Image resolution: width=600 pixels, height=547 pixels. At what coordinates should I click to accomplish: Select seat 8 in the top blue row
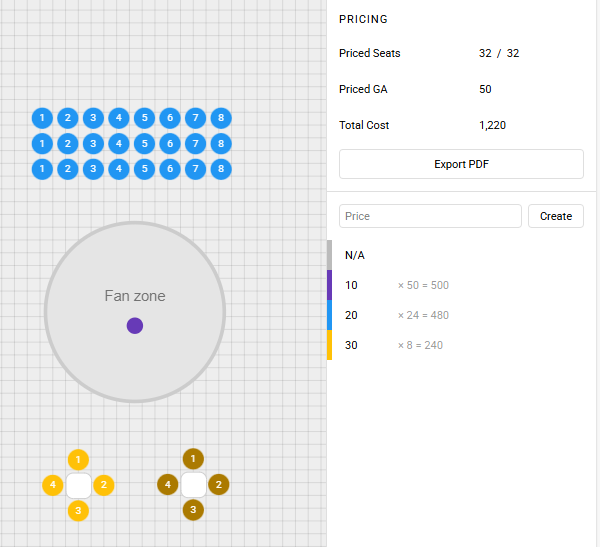[x=221, y=118]
